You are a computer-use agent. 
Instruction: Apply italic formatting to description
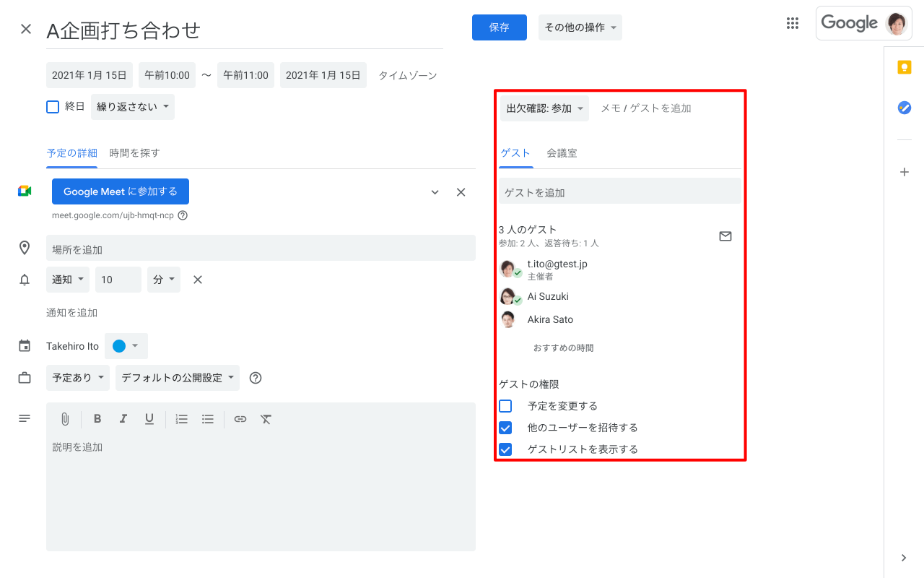click(123, 419)
